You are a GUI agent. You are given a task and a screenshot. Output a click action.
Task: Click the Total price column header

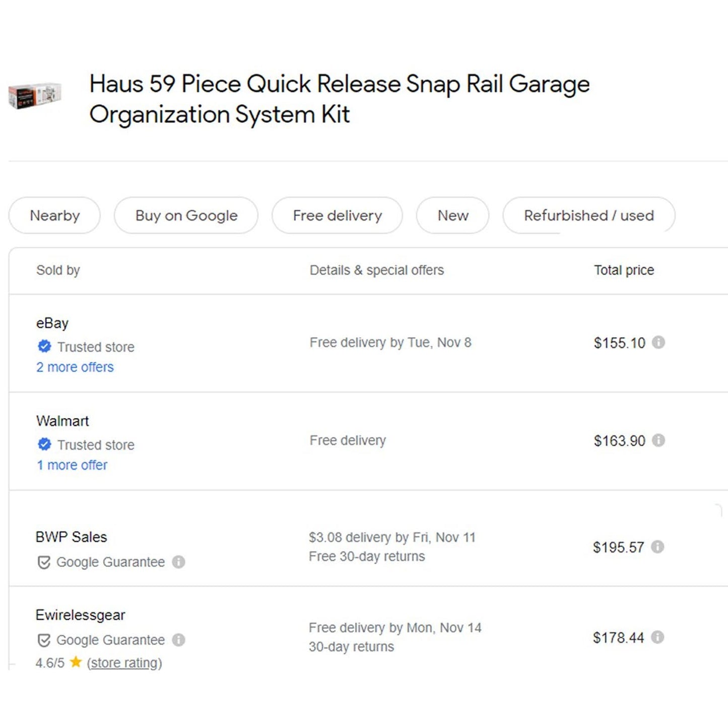624,271
